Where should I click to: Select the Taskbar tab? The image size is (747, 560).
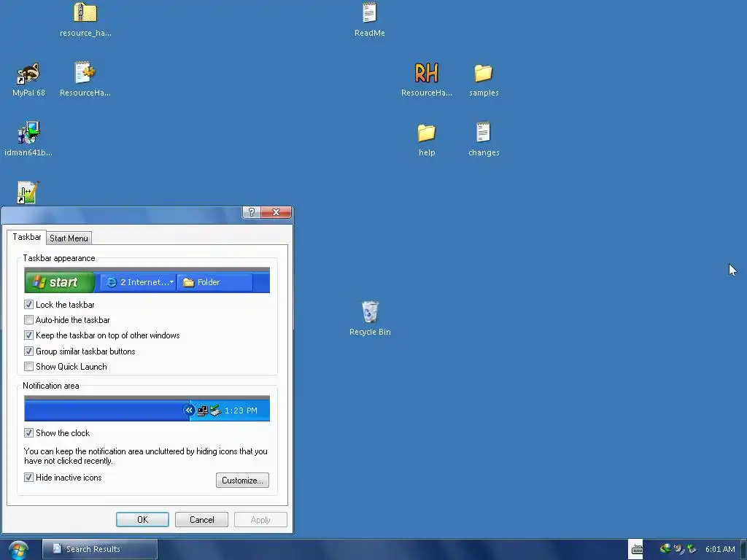tap(27, 237)
